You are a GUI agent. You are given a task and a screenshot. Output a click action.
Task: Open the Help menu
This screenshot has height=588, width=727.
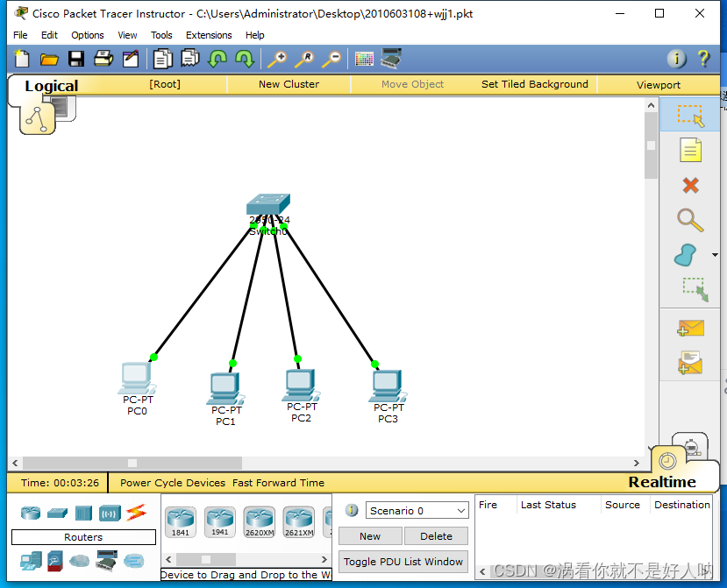click(x=254, y=35)
